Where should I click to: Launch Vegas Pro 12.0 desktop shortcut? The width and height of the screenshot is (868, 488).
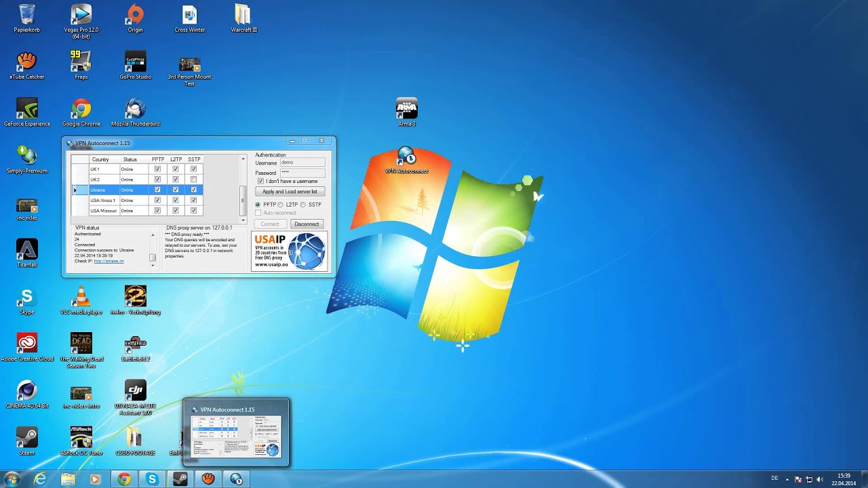tap(81, 22)
